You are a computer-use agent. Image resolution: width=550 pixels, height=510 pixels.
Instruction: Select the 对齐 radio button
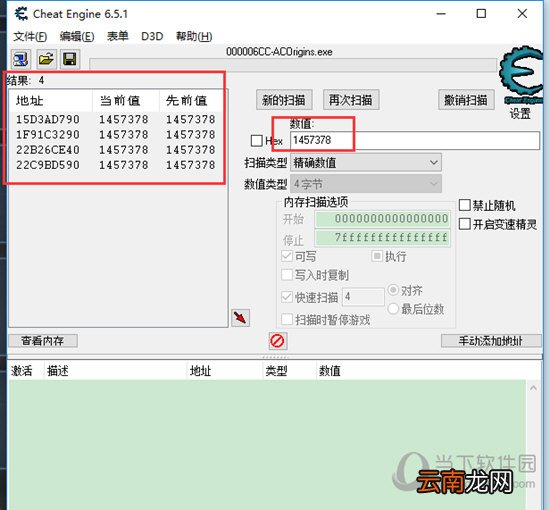tap(393, 290)
